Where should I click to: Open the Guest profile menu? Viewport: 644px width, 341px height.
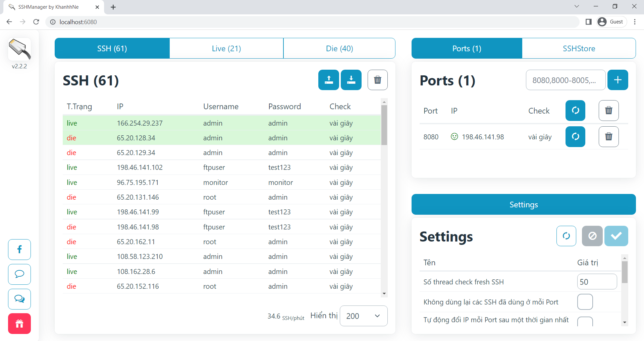(x=612, y=22)
